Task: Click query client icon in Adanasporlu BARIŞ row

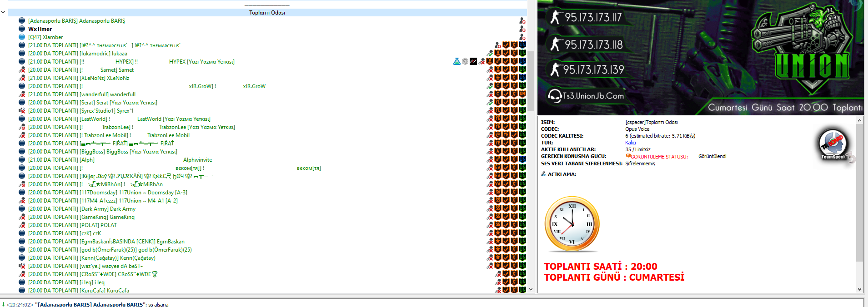Action: pos(522,21)
